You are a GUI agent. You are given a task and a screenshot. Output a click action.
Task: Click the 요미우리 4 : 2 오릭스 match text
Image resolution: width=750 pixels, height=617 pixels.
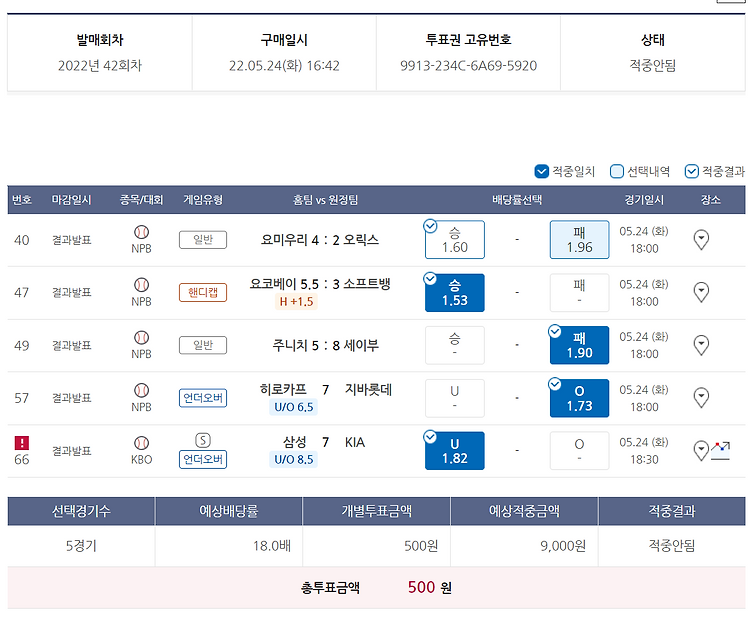point(320,240)
